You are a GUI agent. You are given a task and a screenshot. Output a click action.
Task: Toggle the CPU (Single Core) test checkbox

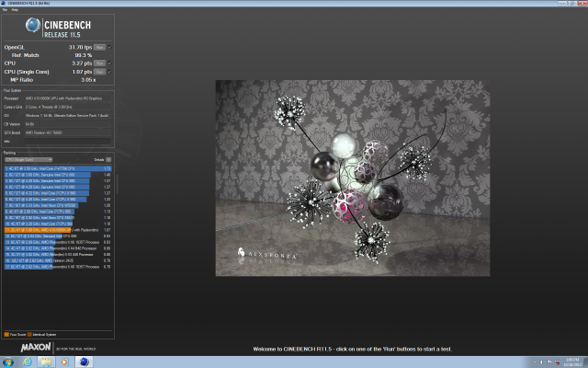point(109,72)
